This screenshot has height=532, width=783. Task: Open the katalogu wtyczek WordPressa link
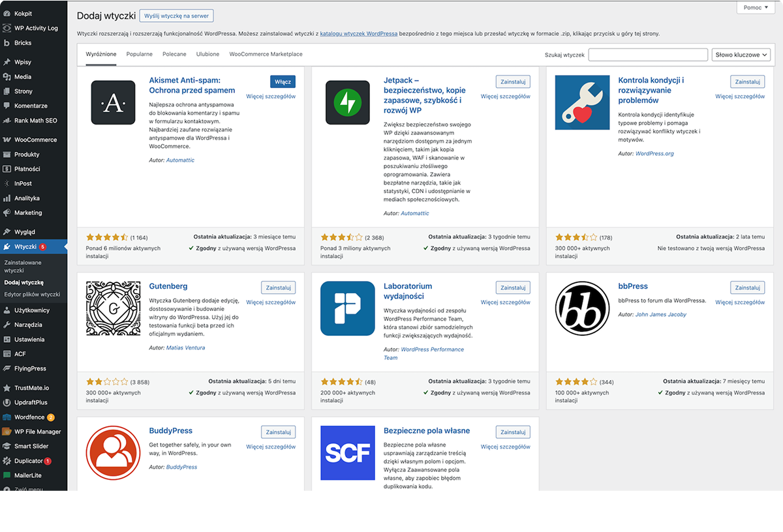coord(358,33)
